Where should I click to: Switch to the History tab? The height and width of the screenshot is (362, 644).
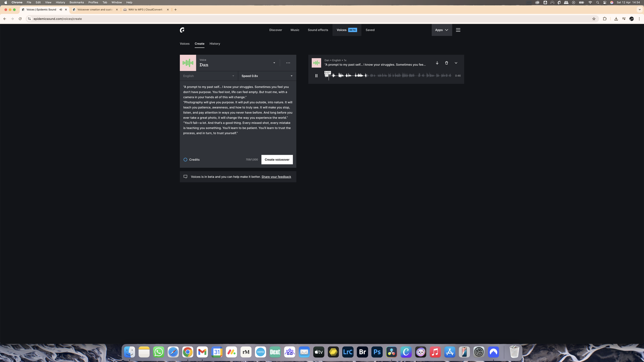pyautogui.click(x=215, y=44)
